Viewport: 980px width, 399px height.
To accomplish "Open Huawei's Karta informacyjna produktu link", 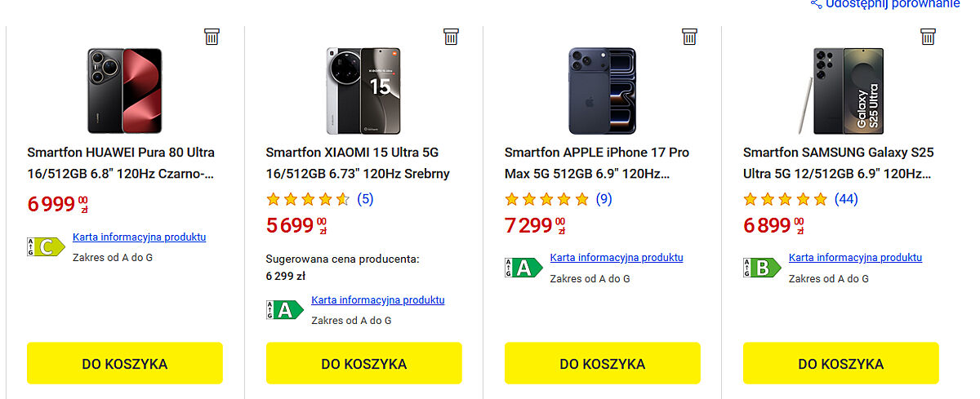I will point(139,237).
